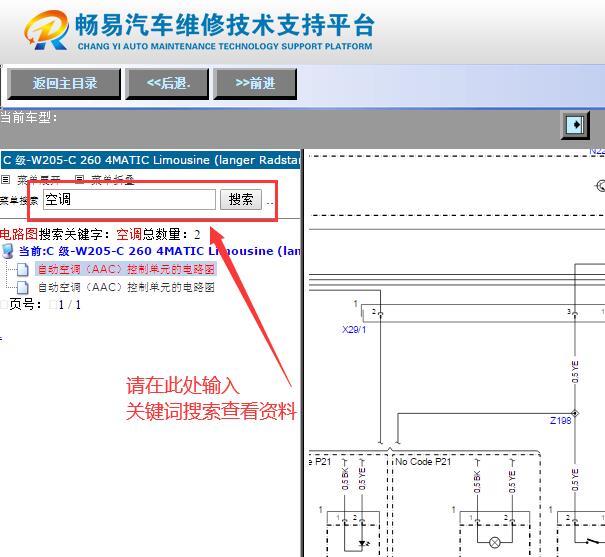
Task: Collapse the menu with 菜单折叠 icon
Action: 79,179
